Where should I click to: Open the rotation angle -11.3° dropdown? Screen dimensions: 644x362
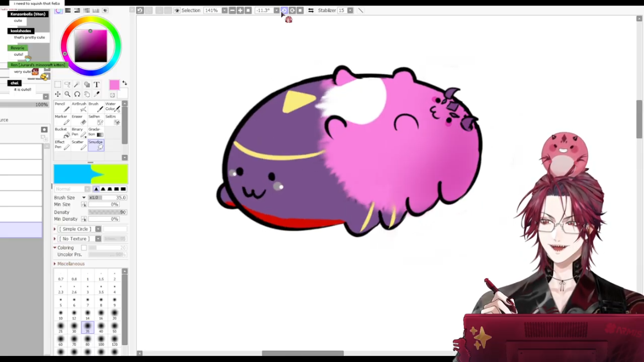(x=276, y=10)
